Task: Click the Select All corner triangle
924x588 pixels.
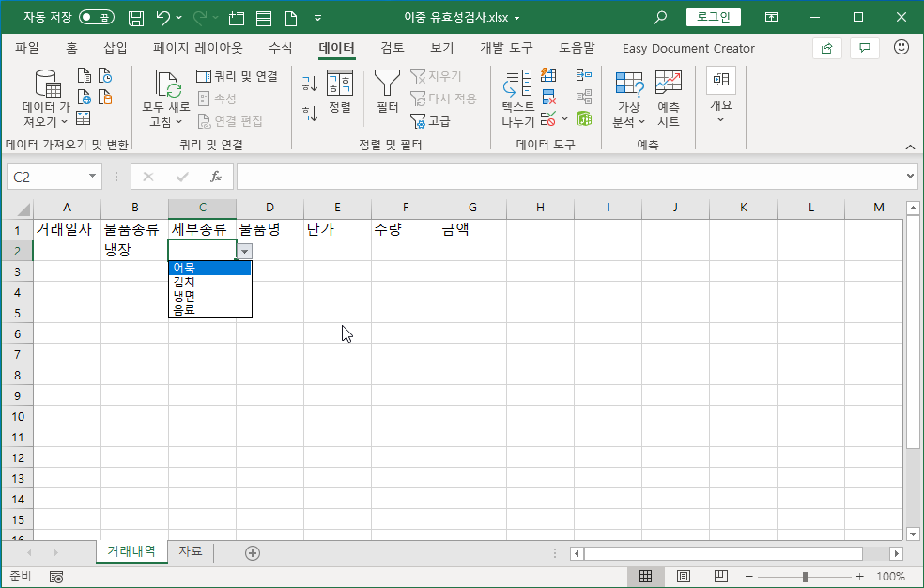Action: [23, 209]
